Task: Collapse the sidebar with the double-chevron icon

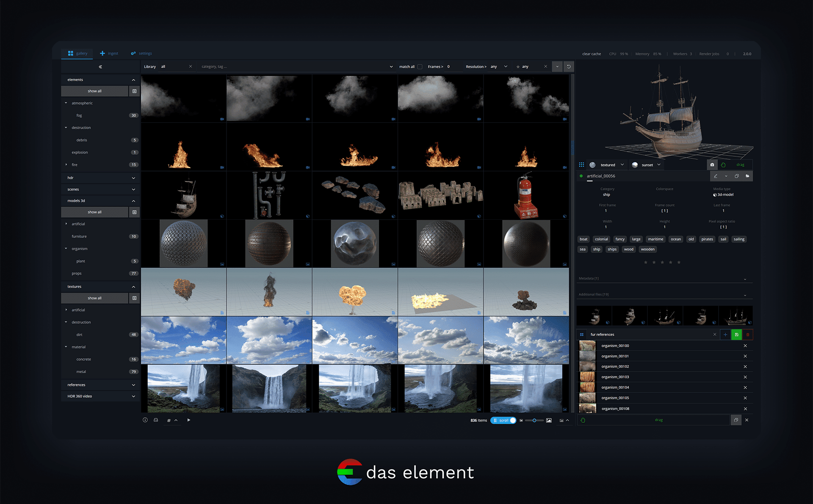Action: (100, 67)
